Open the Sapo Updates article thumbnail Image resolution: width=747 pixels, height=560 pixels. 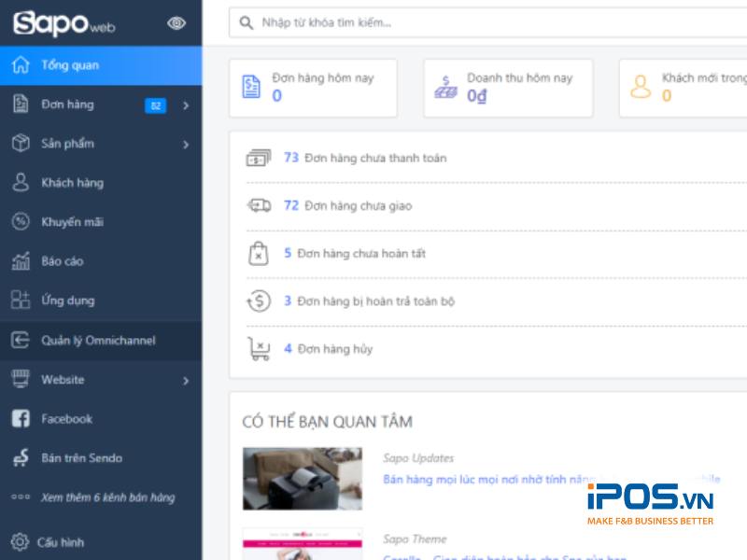[x=302, y=478]
